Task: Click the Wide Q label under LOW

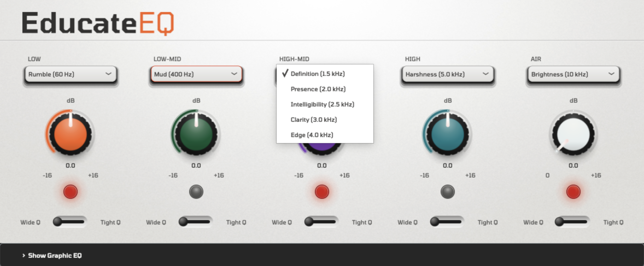Action: click(x=30, y=222)
